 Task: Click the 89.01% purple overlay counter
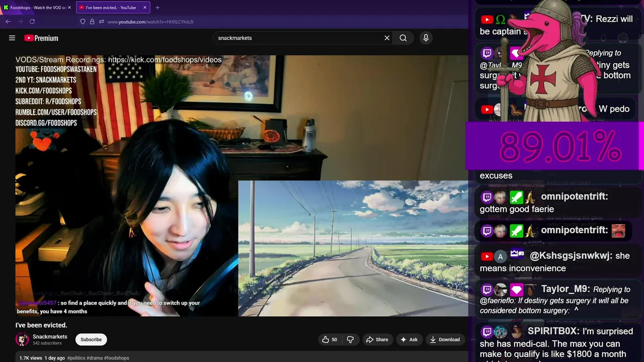pos(555,146)
